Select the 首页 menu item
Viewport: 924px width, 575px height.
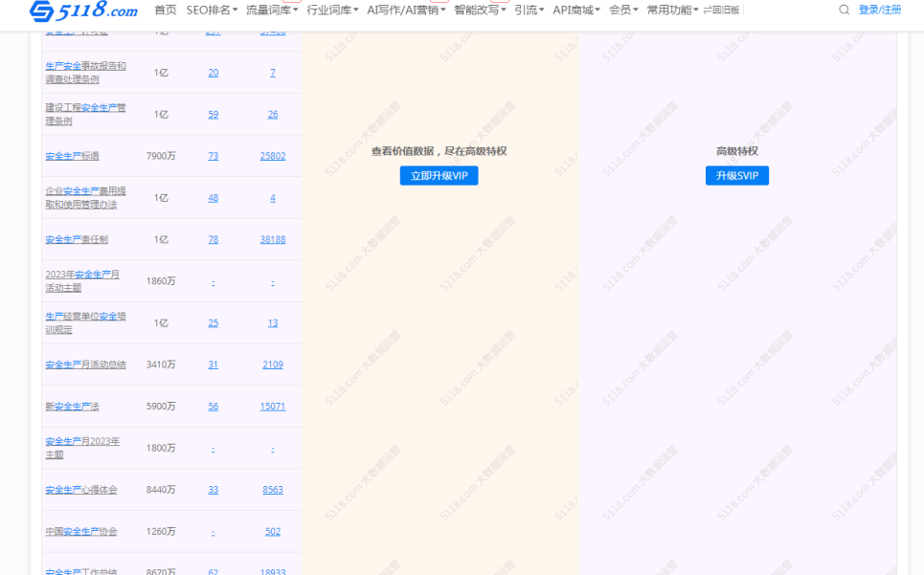click(165, 11)
